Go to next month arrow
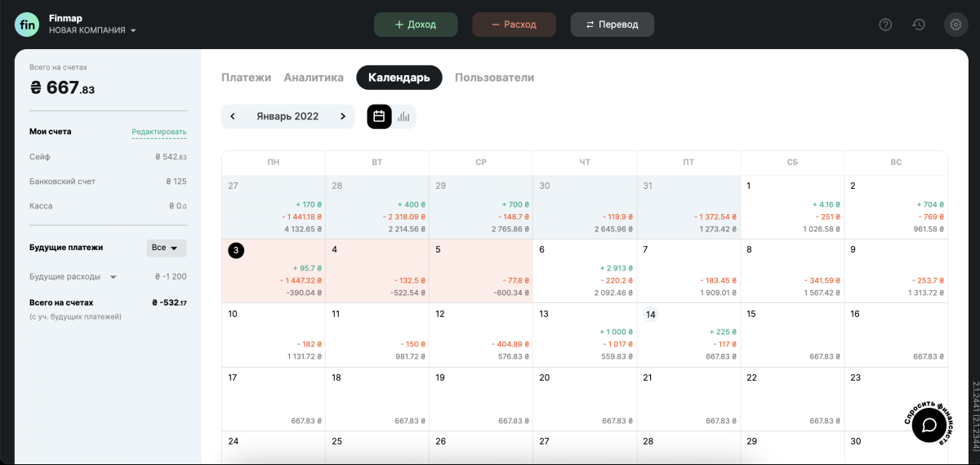This screenshot has width=980, height=465. pos(343,117)
